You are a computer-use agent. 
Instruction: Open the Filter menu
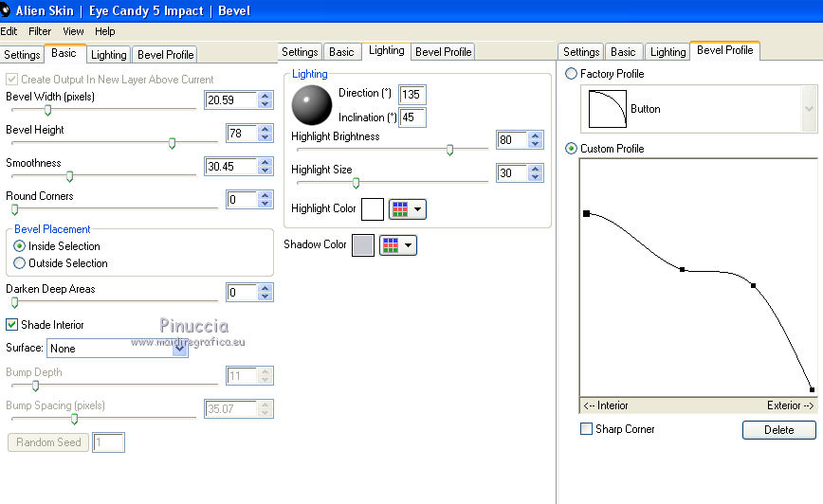[40, 31]
